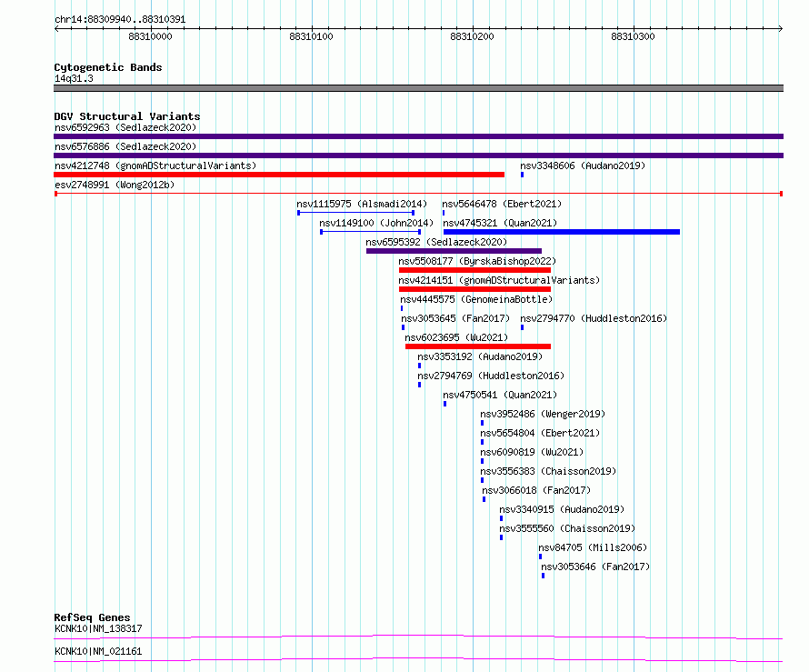This screenshot has width=809, height=672.
Task: Click the purple bar under nsv6592963
Action: (x=418, y=136)
